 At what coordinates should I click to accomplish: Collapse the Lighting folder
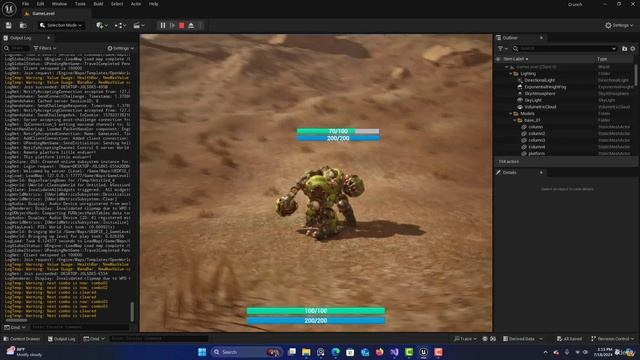pos(511,73)
